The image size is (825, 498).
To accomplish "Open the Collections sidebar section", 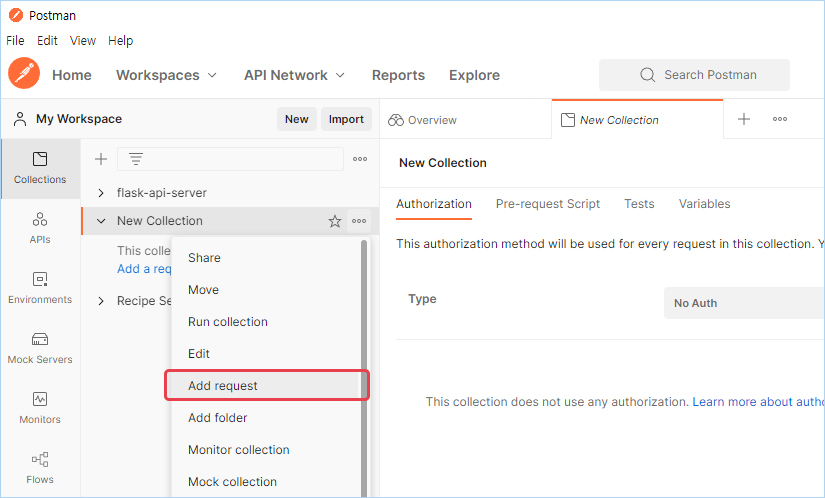I will coord(40,168).
